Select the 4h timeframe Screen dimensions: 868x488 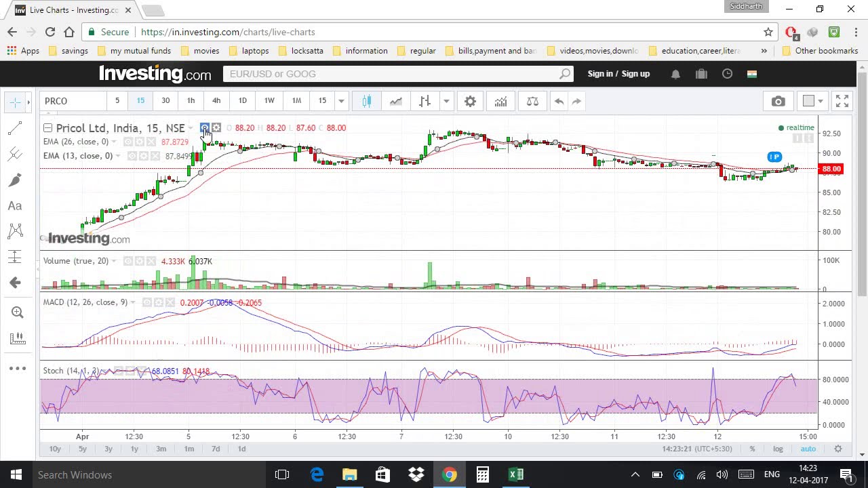click(216, 101)
